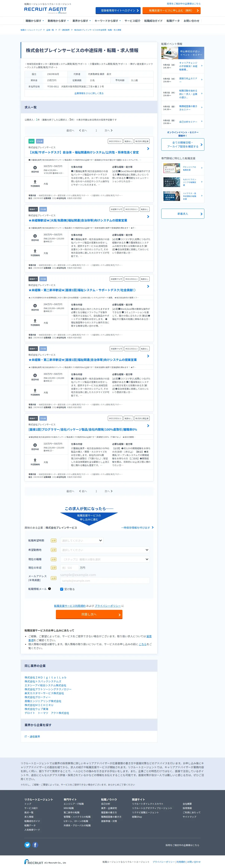Screen dimensions: 225x868
Task: Click 採用をご検討中の企業様はこちら top link
Action: 184,4
